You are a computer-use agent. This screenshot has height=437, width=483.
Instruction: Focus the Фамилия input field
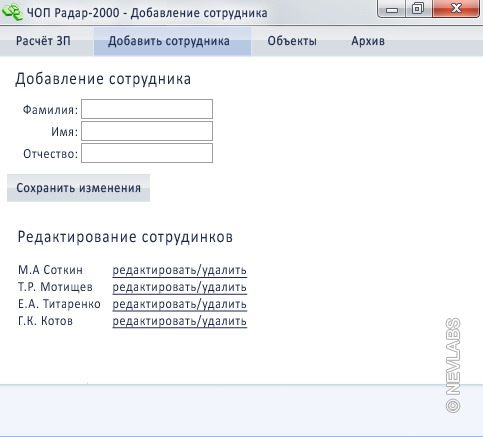147,109
